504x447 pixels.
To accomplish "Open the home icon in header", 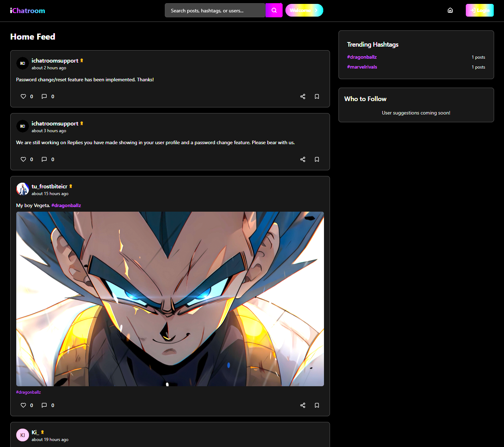I will tap(450, 10).
